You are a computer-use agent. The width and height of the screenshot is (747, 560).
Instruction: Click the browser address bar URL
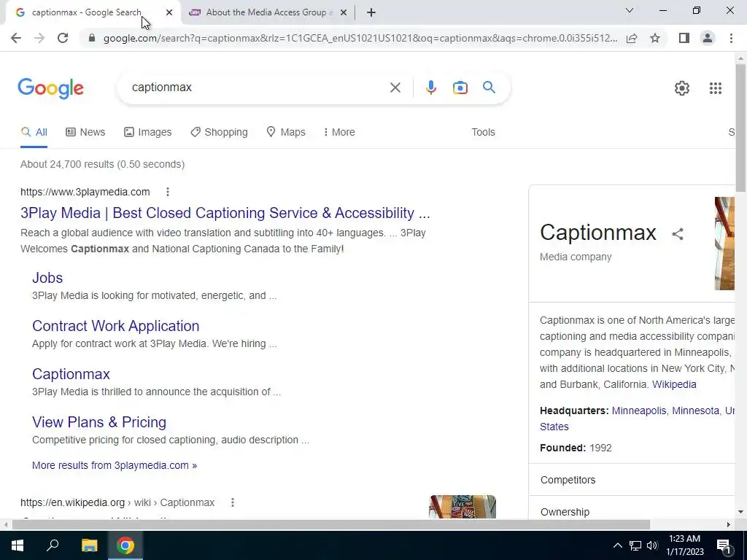pos(360,38)
